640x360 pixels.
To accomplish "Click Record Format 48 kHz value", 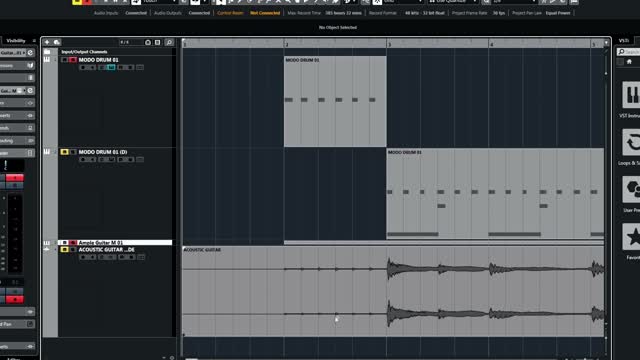I will point(424,13).
